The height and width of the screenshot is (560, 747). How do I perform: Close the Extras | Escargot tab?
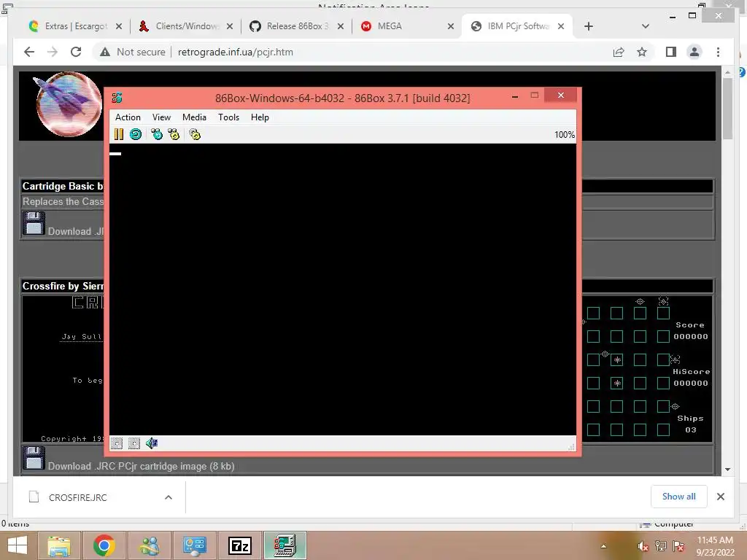click(119, 26)
